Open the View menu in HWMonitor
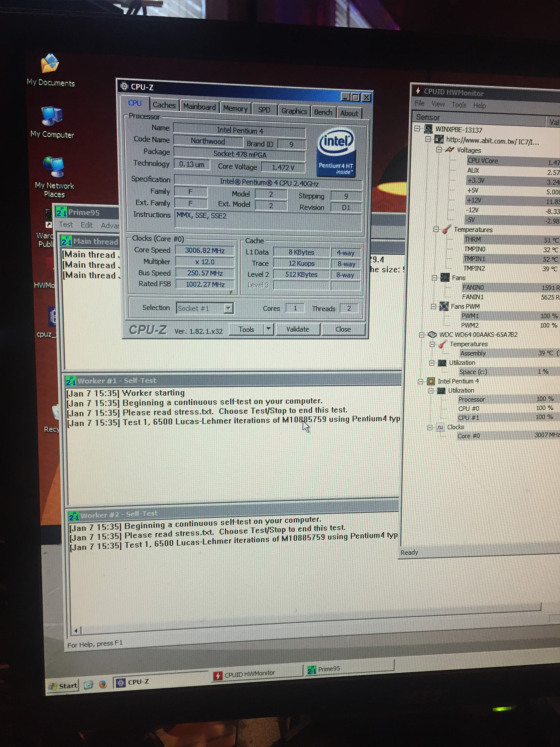Viewport: 560px width, 747px height. pyautogui.click(x=438, y=104)
